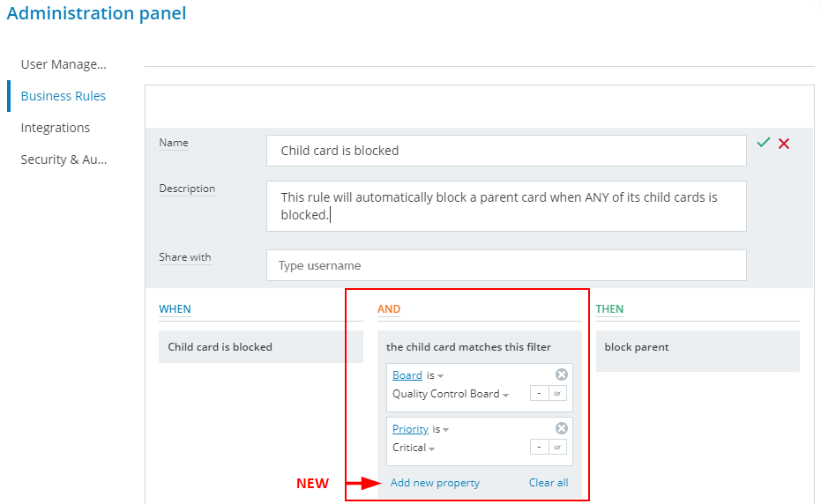Screen dimensions: 821x504
Task: Expand the Critical value dropdown
Action: coord(414,448)
